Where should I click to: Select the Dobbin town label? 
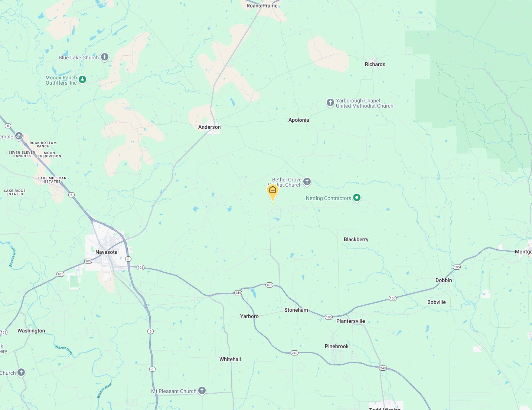click(x=444, y=280)
